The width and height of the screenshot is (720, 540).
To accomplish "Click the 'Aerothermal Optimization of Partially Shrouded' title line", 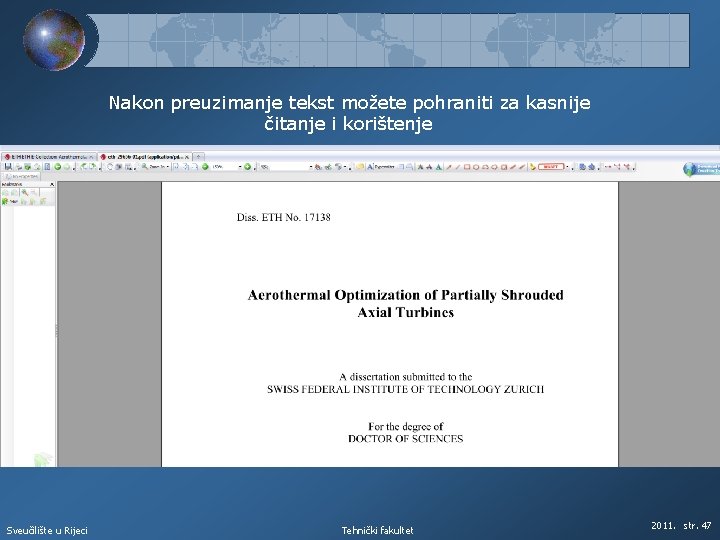I will (x=405, y=295).
